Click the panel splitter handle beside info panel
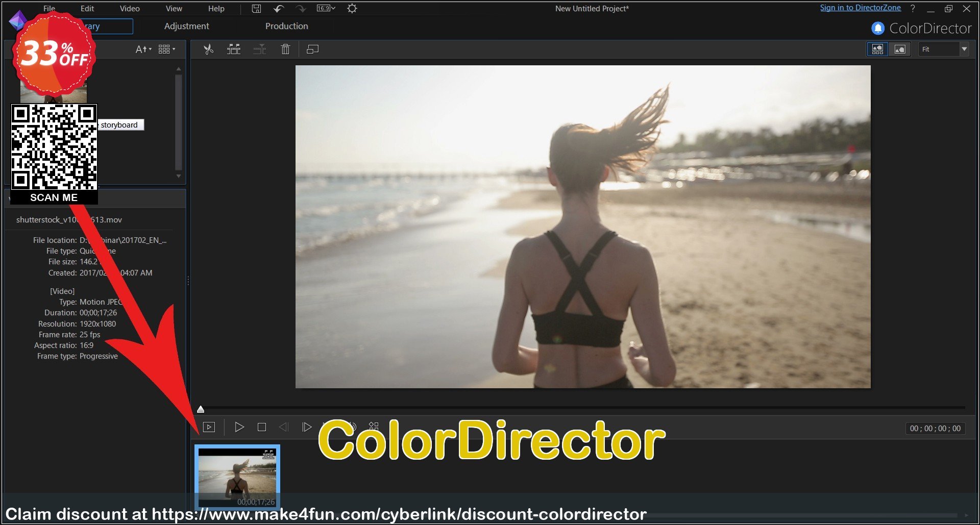Image resolution: width=980 pixels, height=525 pixels. [x=188, y=281]
